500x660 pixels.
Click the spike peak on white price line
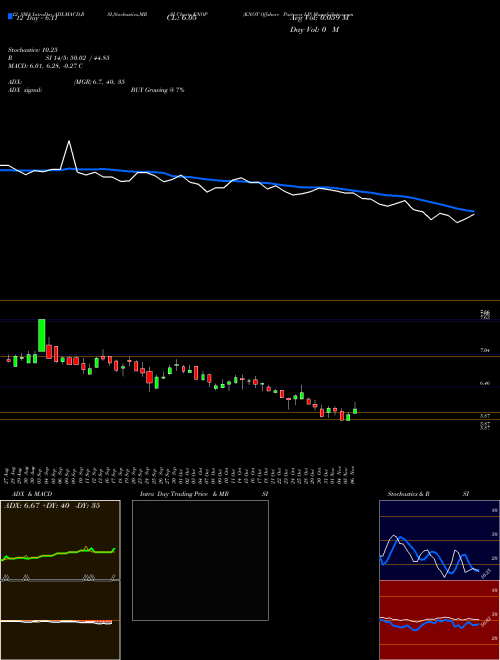[x=69, y=141]
